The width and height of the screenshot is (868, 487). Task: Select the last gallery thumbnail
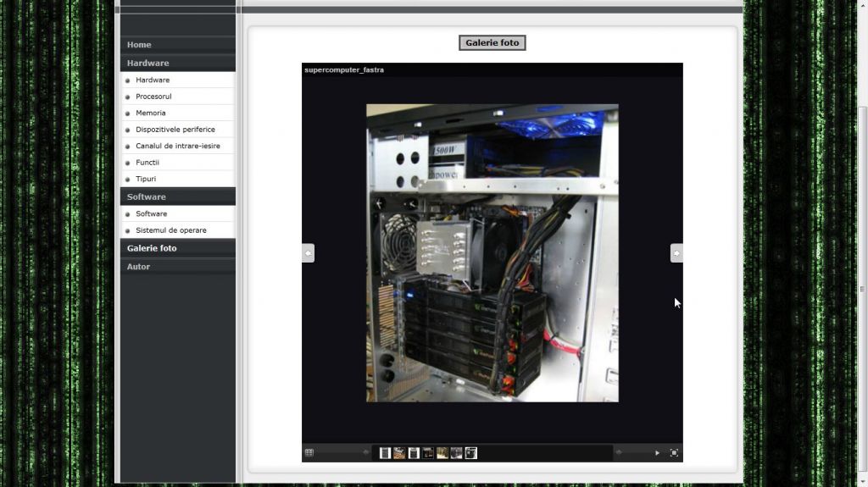click(471, 453)
